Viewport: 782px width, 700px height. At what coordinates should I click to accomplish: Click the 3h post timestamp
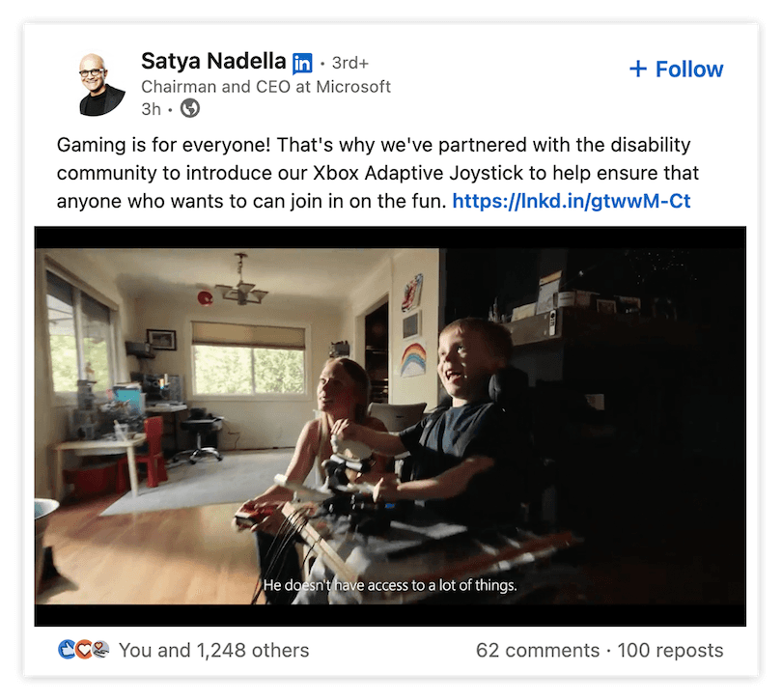click(x=151, y=109)
